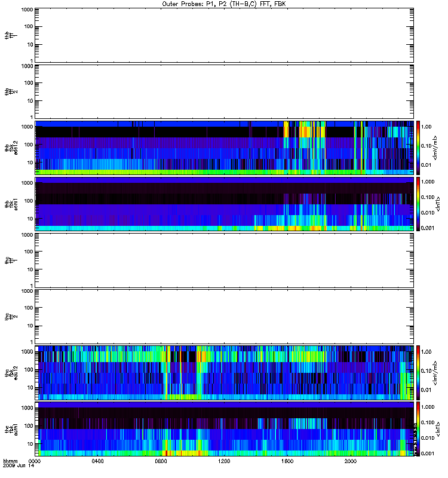Click the '<|mV/m|>' unit label beside thb edc12 color bar
448x478 pixels.
pyautogui.click(x=435, y=148)
